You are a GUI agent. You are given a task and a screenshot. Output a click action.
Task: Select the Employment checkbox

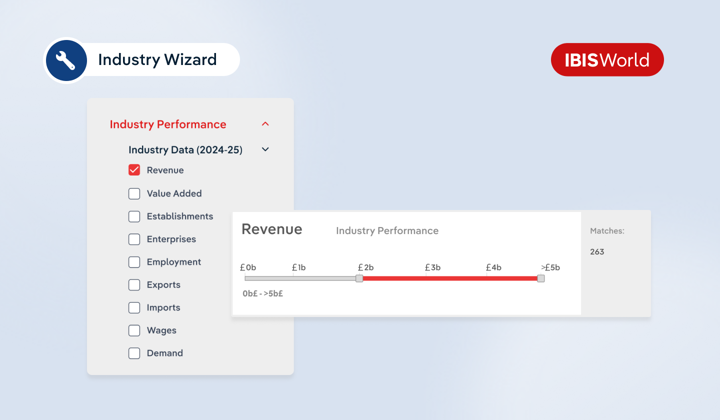(134, 262)
